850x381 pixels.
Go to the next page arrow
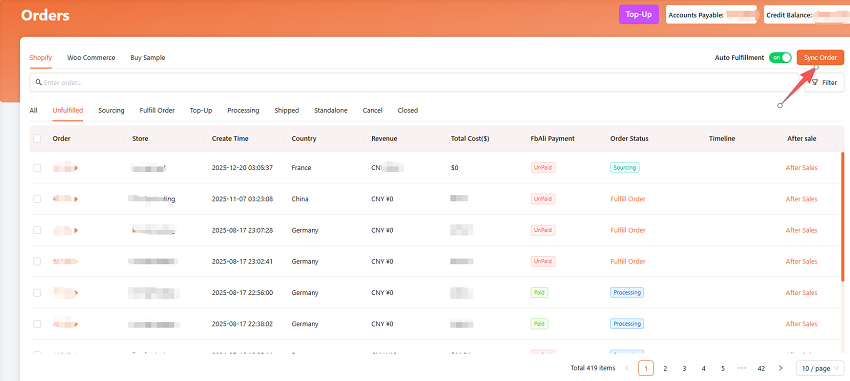point(781,369)
